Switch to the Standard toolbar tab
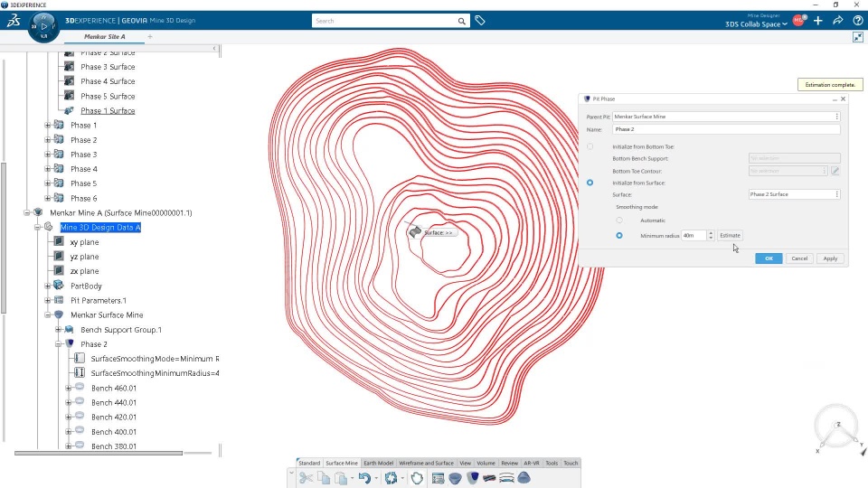The image size is (868, 488). point(309,463)
